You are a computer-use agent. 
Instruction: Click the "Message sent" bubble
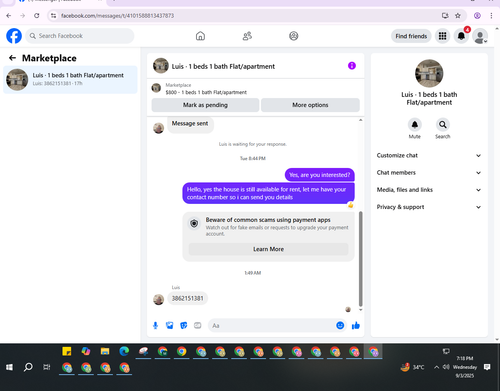click(190, 124)
